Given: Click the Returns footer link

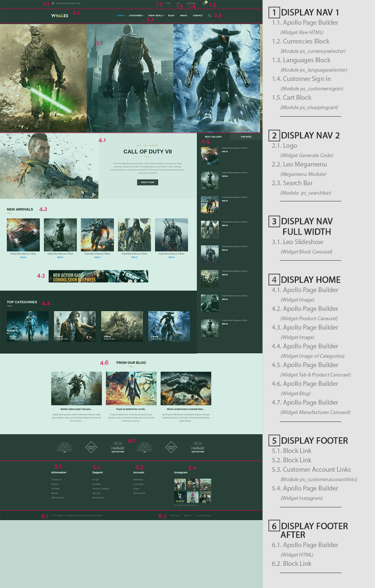Looking at the screenshot, I should 55,484.
